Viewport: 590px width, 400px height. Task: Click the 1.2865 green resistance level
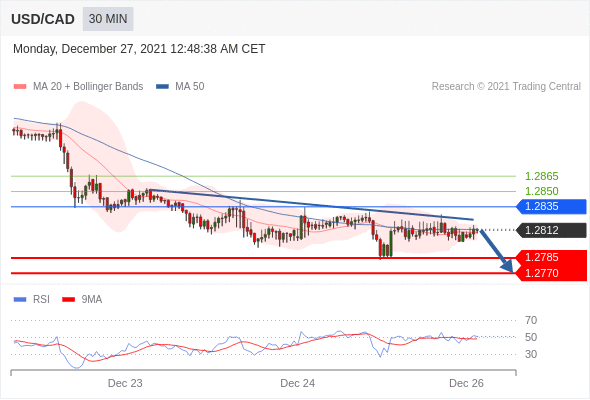click(541, 176)
